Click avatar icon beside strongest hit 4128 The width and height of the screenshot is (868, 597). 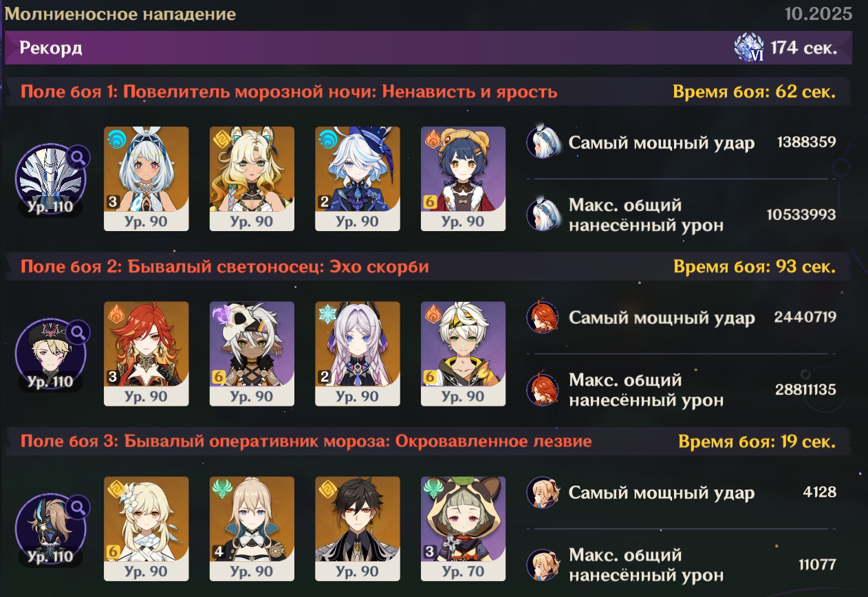point(541,492)
